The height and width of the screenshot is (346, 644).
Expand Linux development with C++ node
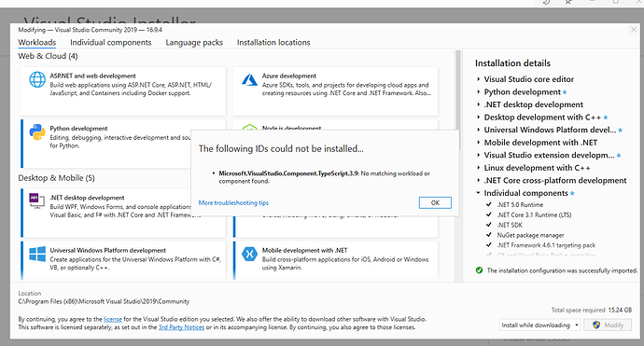point(479,168)
